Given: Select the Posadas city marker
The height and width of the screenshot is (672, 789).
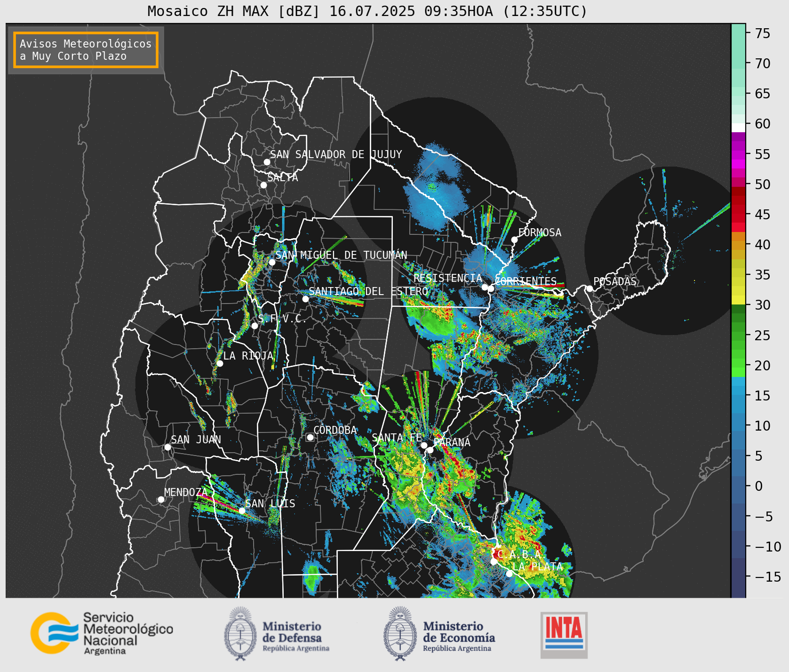Looking at the screenshot, I should tap(590, 288).
